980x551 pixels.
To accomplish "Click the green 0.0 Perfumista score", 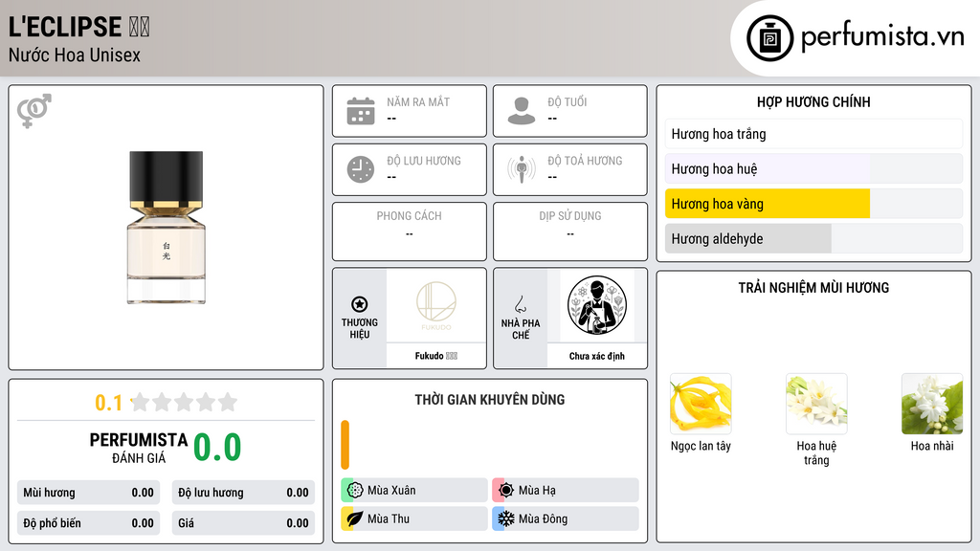I will (217, 448).
